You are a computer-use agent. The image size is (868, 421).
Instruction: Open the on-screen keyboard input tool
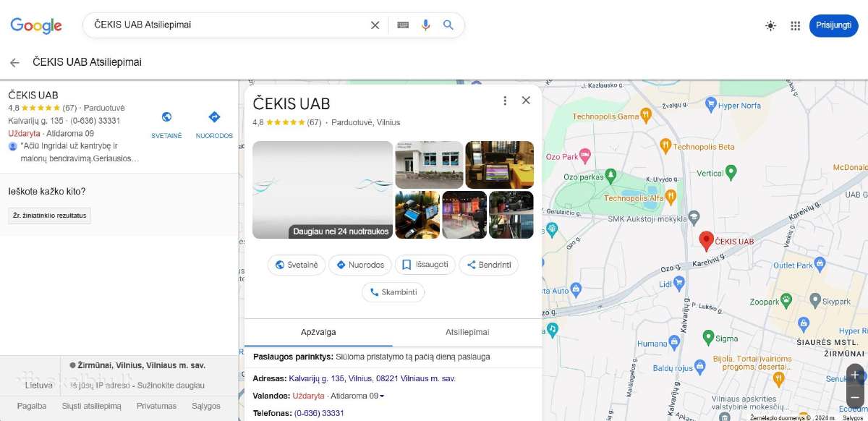[x=403, y=25]
